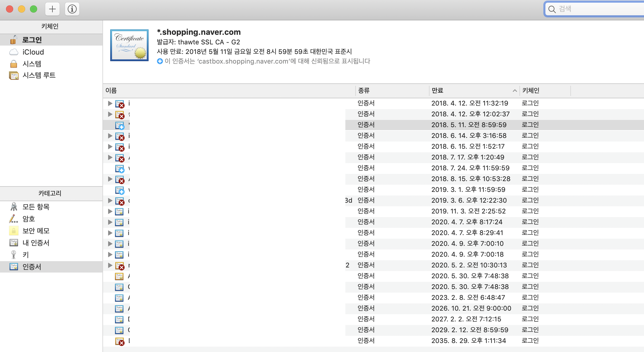Image resolution: width=644 pixels, height=352 pixels.
Task: Select the 로그인 keychain padlock icon
Action: tap(13, 40)
